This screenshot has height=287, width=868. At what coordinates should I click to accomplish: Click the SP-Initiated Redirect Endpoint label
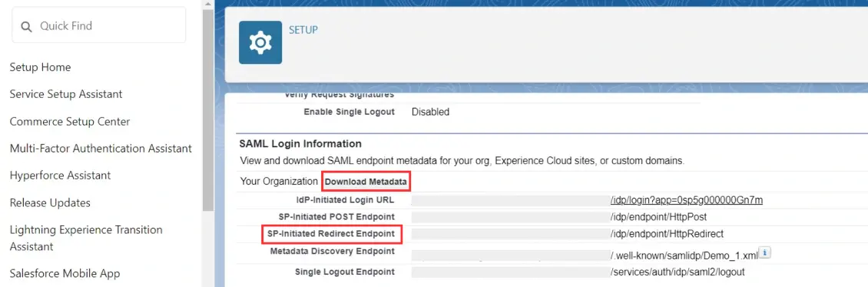coord(331,234)
